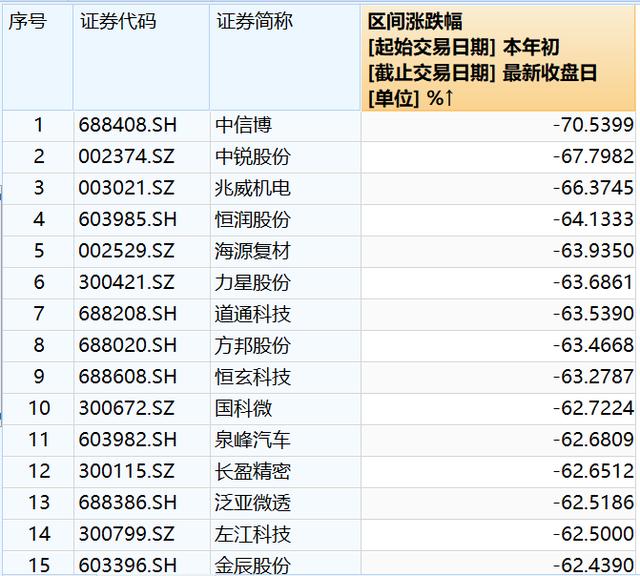Select the -67.7982 value cell
This screenshot has width=640, height=576.
tap(499, 157)
